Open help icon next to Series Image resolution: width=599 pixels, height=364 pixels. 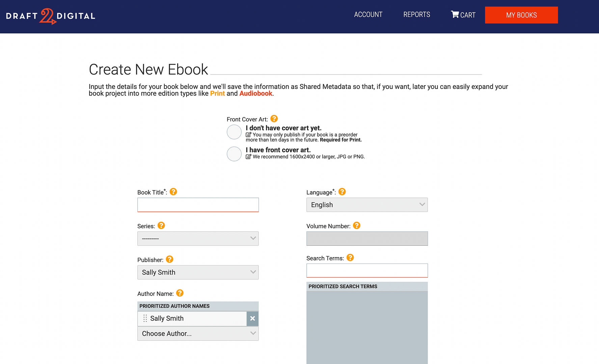pos(161,225)
